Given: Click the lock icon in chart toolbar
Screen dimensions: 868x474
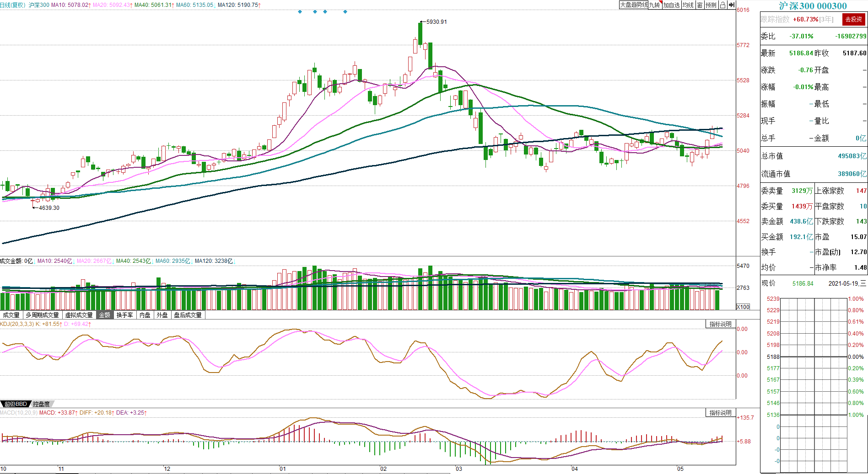Looking at the screenshot, I should 722,5.
